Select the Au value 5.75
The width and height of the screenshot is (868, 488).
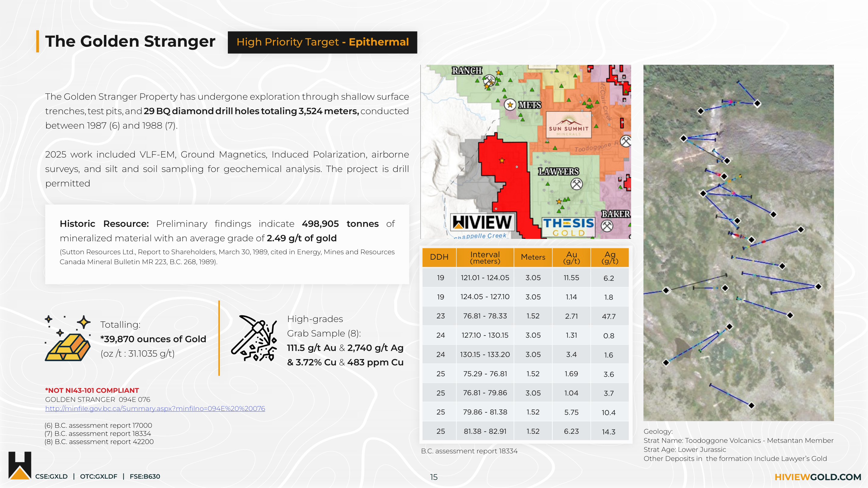click(571, 412)
